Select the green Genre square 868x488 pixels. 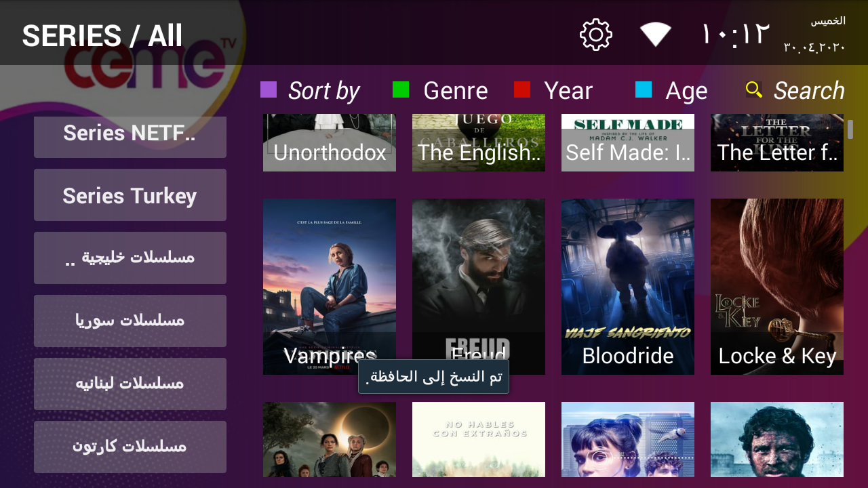click(401, 89)
